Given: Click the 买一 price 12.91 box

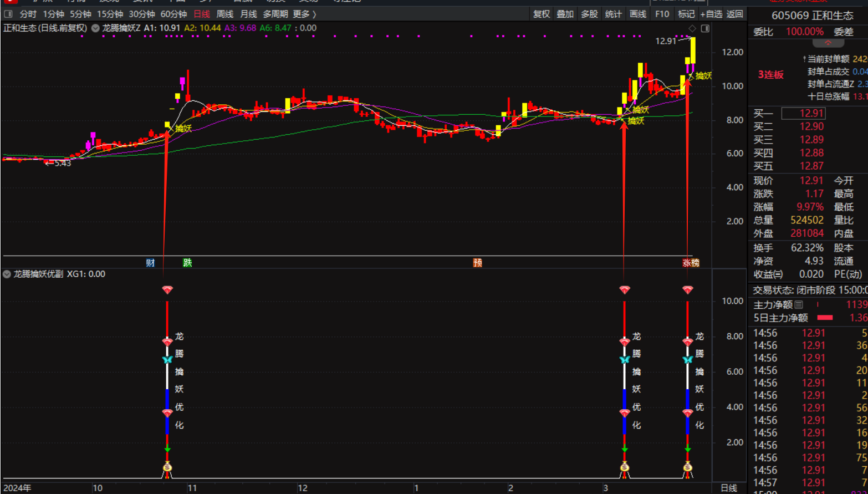Looking at the screenshot, I should pyautogui.click(x=811, y=113).
